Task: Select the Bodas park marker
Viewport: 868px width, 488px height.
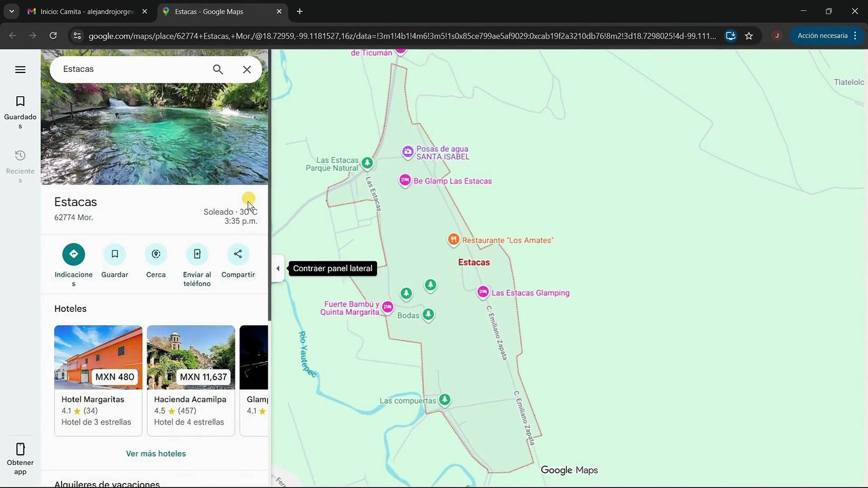Action: tap(428, 314)
